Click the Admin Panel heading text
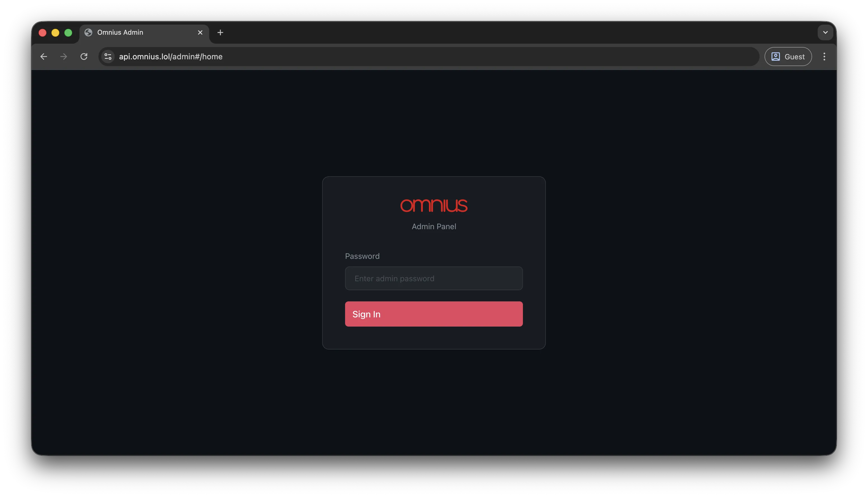 (433, 226)
